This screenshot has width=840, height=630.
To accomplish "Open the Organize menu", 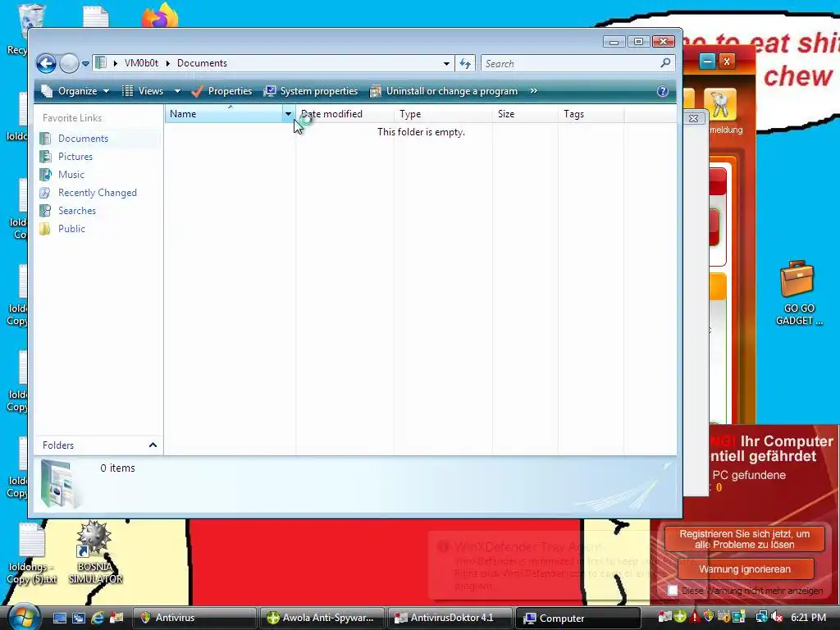I will (75, 91).
